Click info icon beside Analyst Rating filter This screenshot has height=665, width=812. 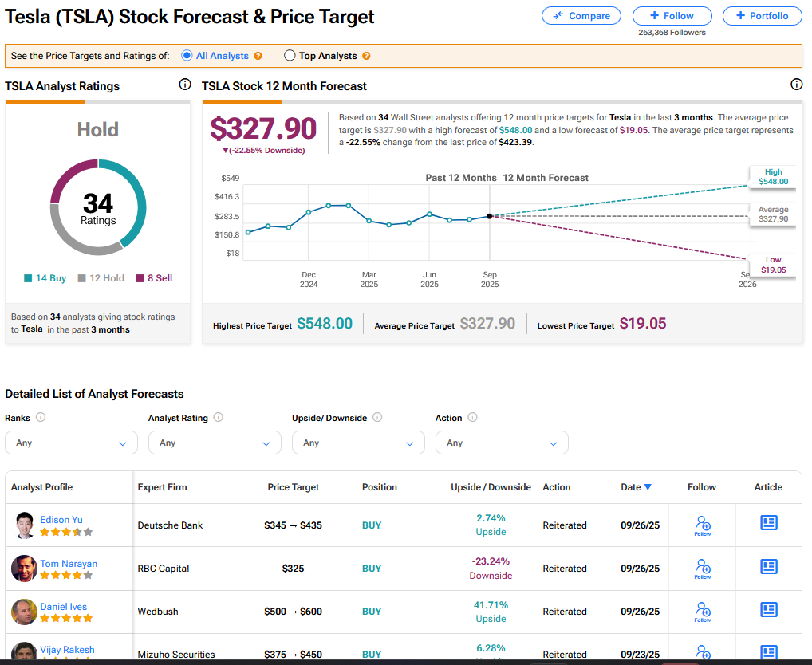pyautogui.click(x=218, y=417)
